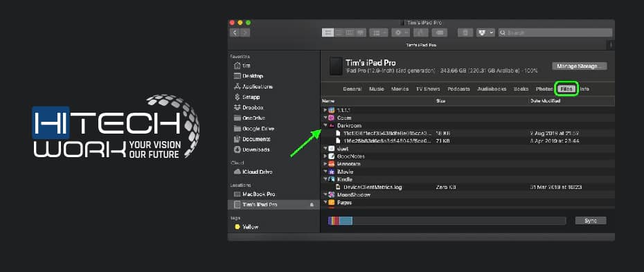Open Google Drive from the sidebar
Image resolution: width=644 pixels, height=272 pixels.
pyautogui.click(x=253, y=129)
